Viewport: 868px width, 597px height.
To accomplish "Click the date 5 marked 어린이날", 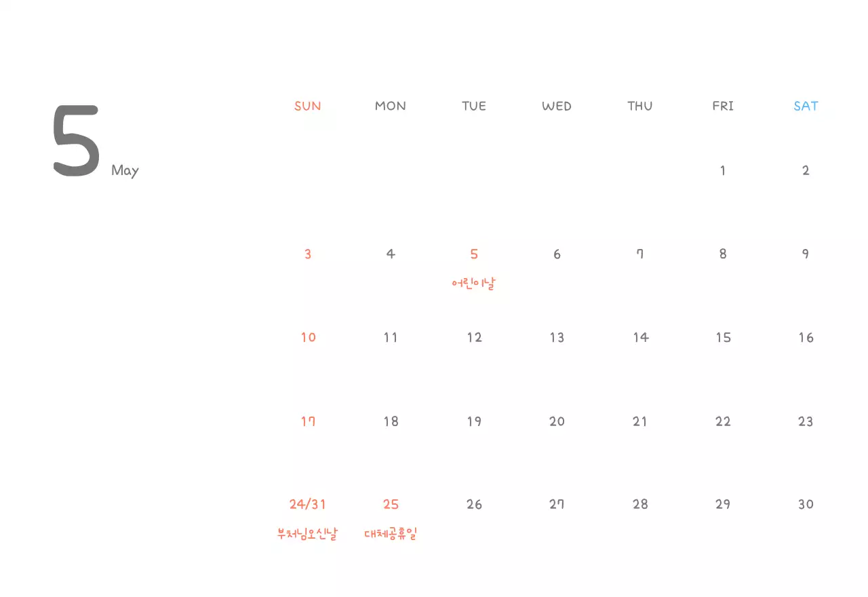I will click(x=474, y=254).
